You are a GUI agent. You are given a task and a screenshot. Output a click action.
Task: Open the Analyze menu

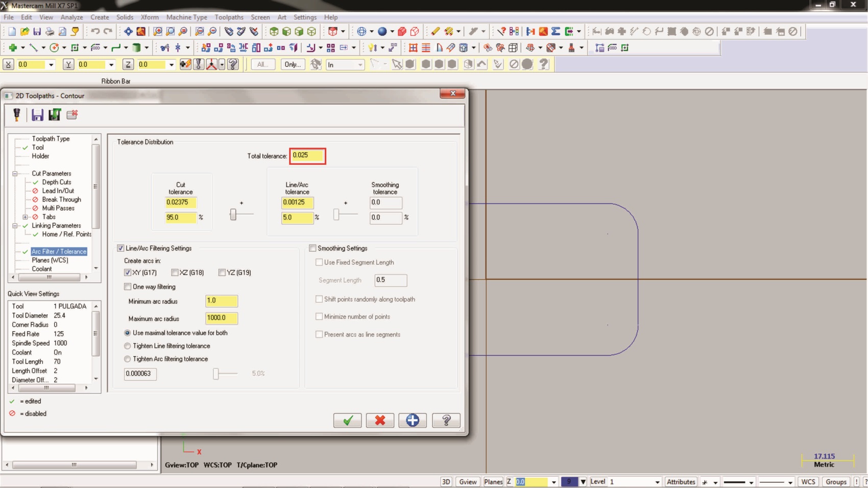point(71,17)
